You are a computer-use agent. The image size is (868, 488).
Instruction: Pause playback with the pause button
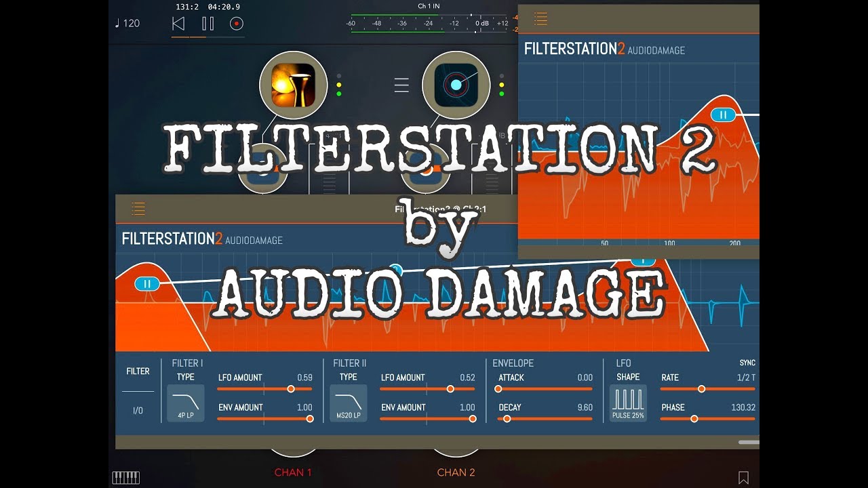tap(208, 24)
